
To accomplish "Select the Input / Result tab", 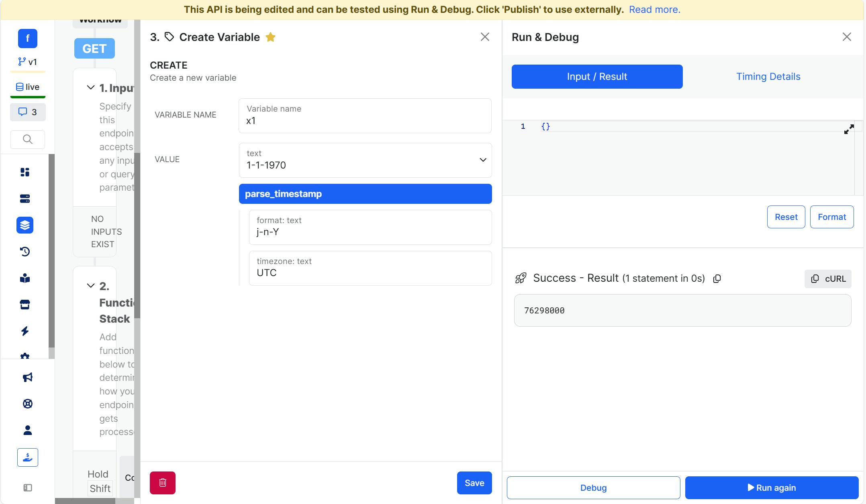I will click(x=597, y=77).
